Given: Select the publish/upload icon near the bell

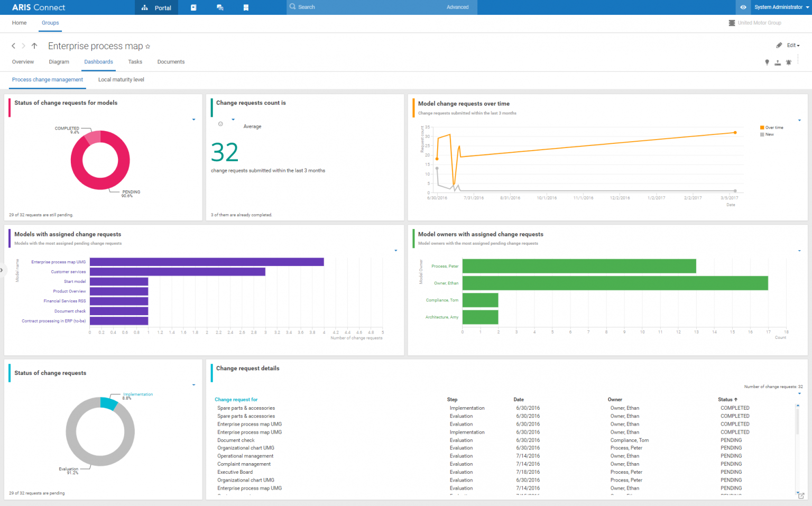Looking at the screenshot, I should 778,62.
